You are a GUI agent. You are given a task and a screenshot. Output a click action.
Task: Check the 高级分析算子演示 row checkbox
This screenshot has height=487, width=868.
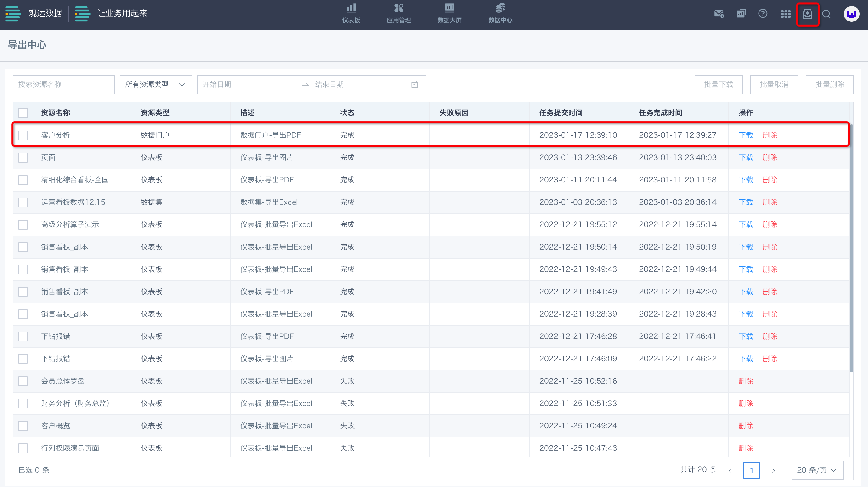[23, 225]
